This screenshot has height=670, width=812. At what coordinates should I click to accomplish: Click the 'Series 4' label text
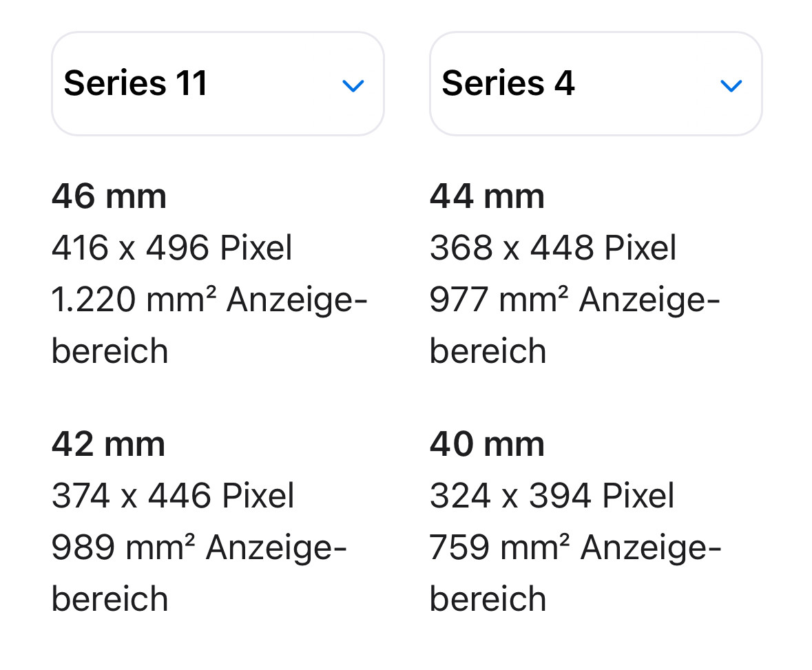coord(508,83)
